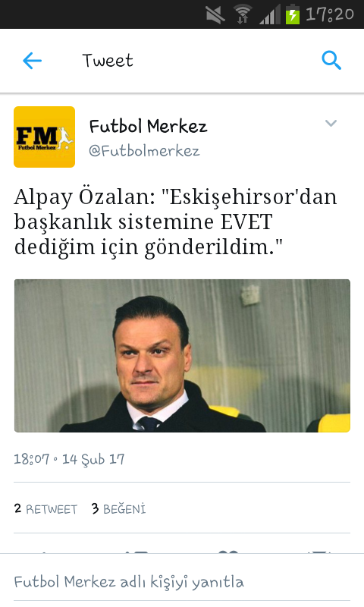This screenshot has height=607, width=364.
Task: Tap the Alpay Özalan tweet text
Action: (x=175, y=222)
